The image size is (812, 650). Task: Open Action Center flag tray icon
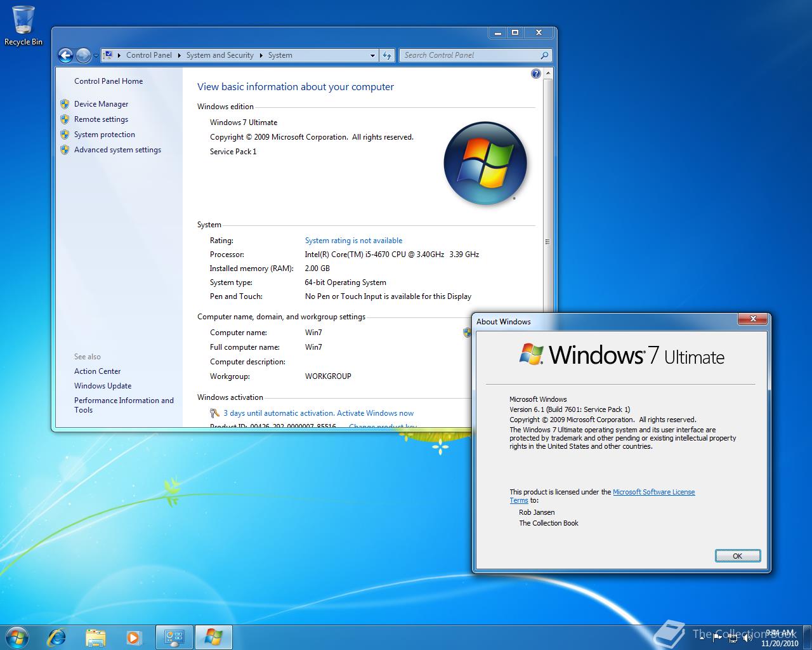(x=717, y=638)
